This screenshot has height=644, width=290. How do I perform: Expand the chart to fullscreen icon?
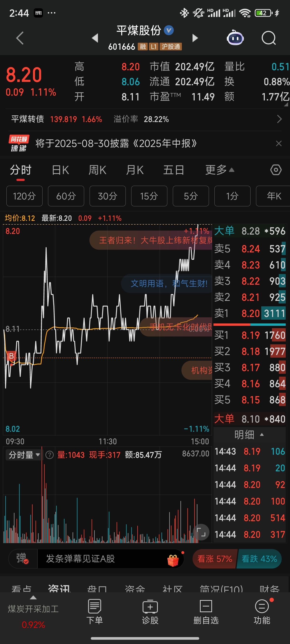[x=201, y=532]
